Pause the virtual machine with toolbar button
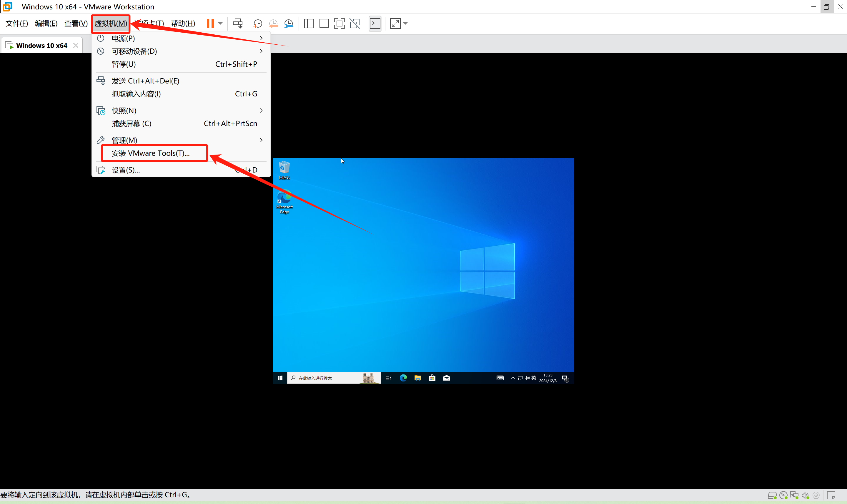The width and height of the screenshot is (847, 504). pyautogui.click(x=210, y=24)
